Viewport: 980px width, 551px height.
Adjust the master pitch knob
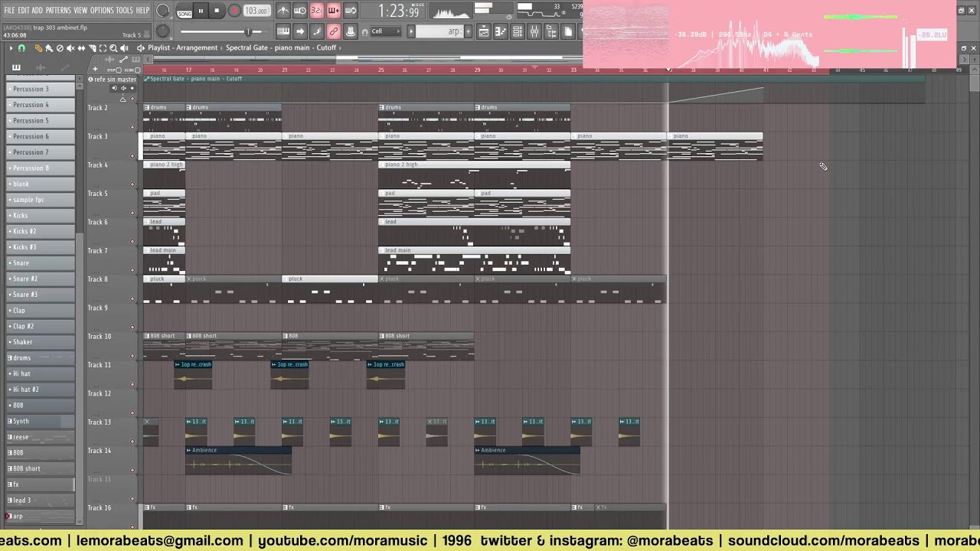(x=163, y=31)
